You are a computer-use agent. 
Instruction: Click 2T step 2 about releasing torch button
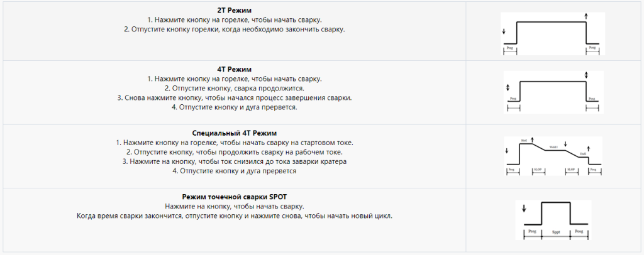(x=235, y=30)
